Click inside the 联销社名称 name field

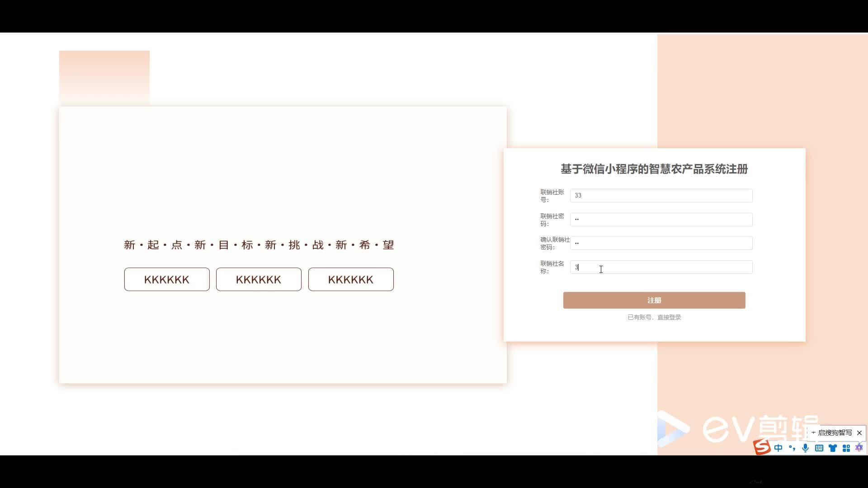(x=661, y=267)
